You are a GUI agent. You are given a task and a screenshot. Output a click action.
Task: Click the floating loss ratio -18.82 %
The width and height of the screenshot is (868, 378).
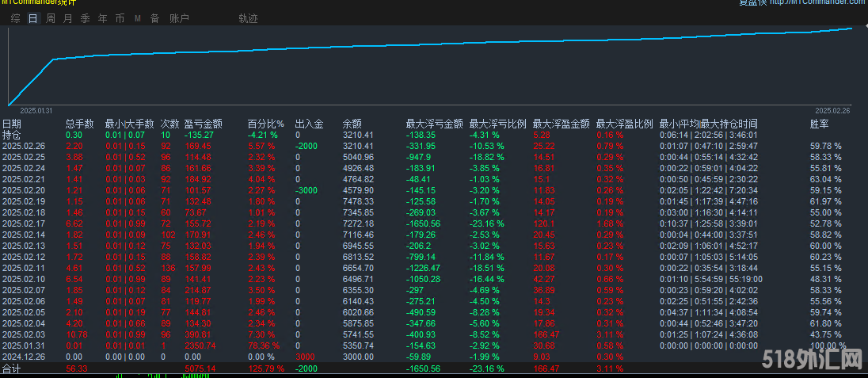(x=486, y=157)
